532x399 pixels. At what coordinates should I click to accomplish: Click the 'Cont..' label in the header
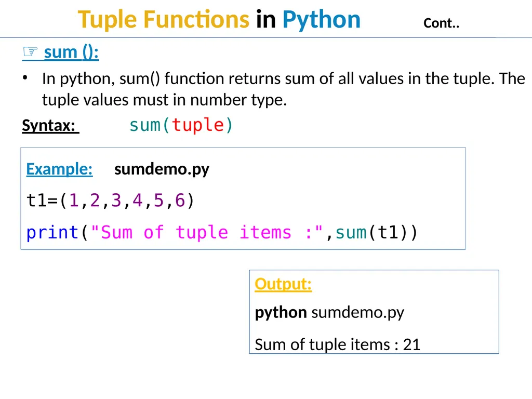[x=441, y=23]
